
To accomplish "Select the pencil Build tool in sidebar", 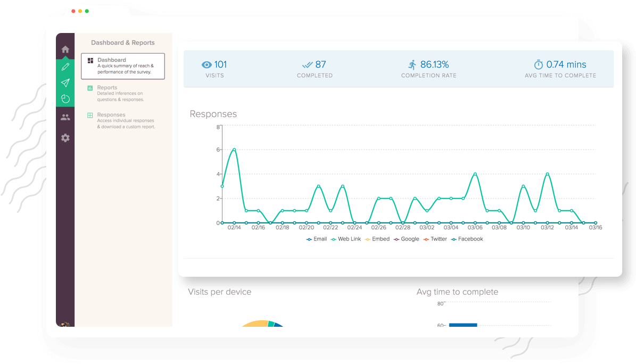I will tap(65, 66).
